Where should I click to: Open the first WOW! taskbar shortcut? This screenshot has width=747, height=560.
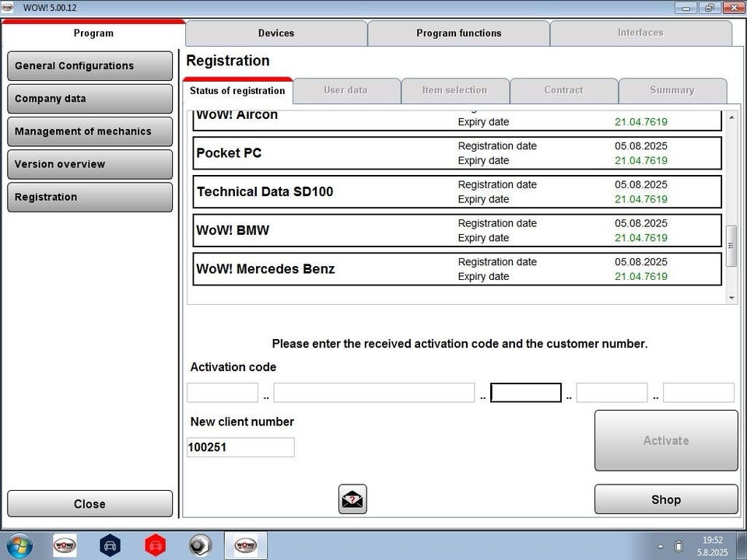point(65,545)
